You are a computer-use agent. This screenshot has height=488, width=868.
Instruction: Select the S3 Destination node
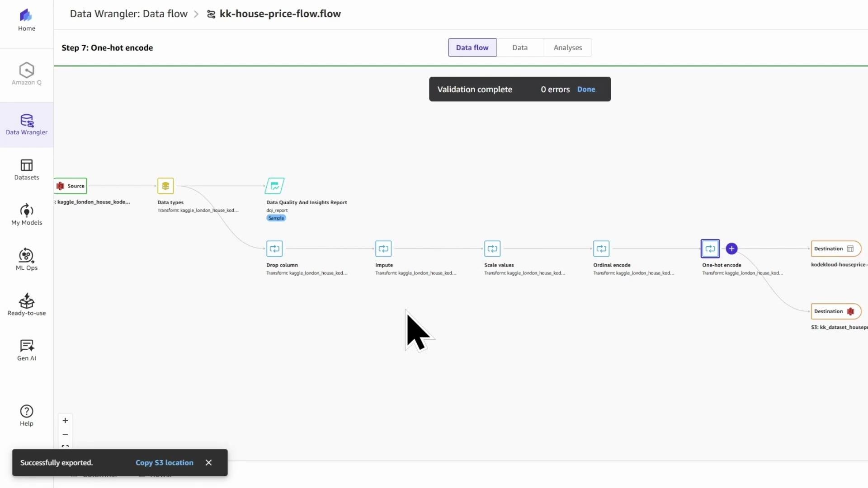click(835, 311)
